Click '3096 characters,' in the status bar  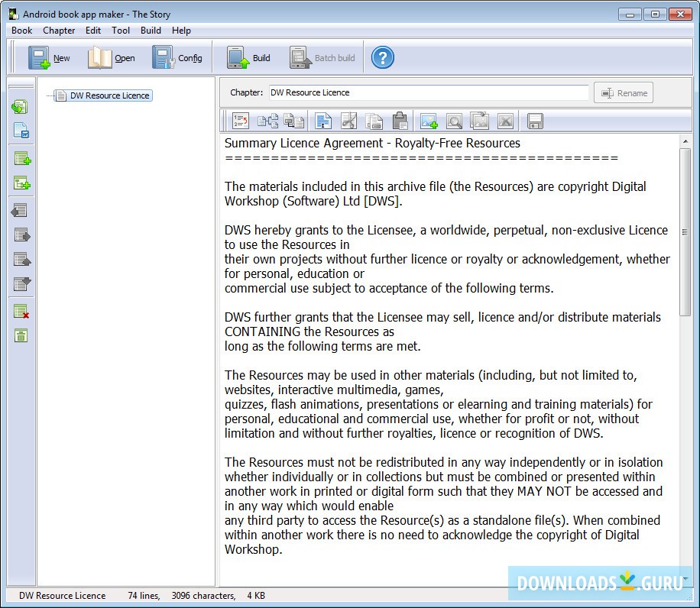click(x=203, y=596)
